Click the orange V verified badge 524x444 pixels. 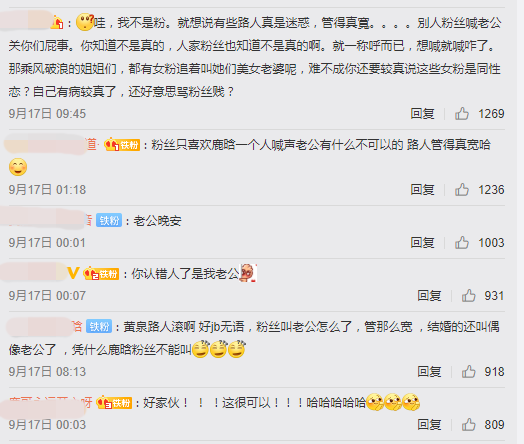click(x=74, y=273)
